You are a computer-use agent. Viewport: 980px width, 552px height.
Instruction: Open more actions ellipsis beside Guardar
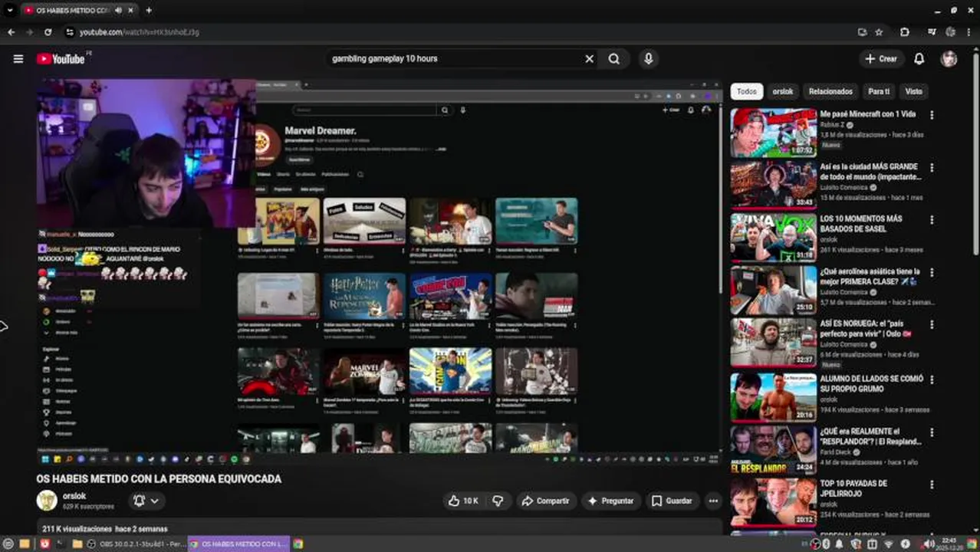(x=713, y=501)
